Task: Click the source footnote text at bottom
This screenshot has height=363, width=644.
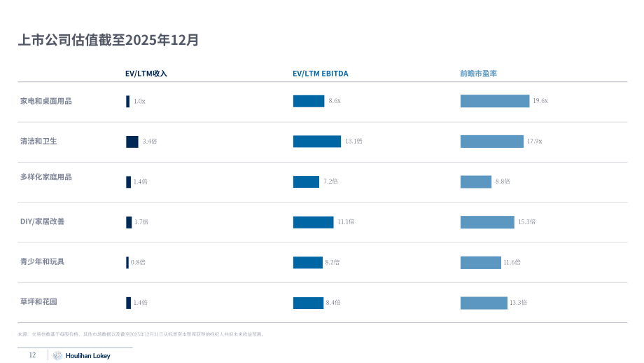Action: (141, 335)
